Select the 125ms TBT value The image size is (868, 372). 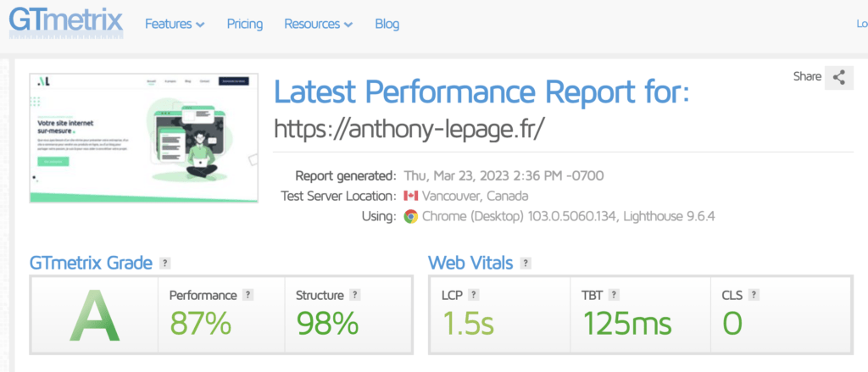(x=627, y=324)
